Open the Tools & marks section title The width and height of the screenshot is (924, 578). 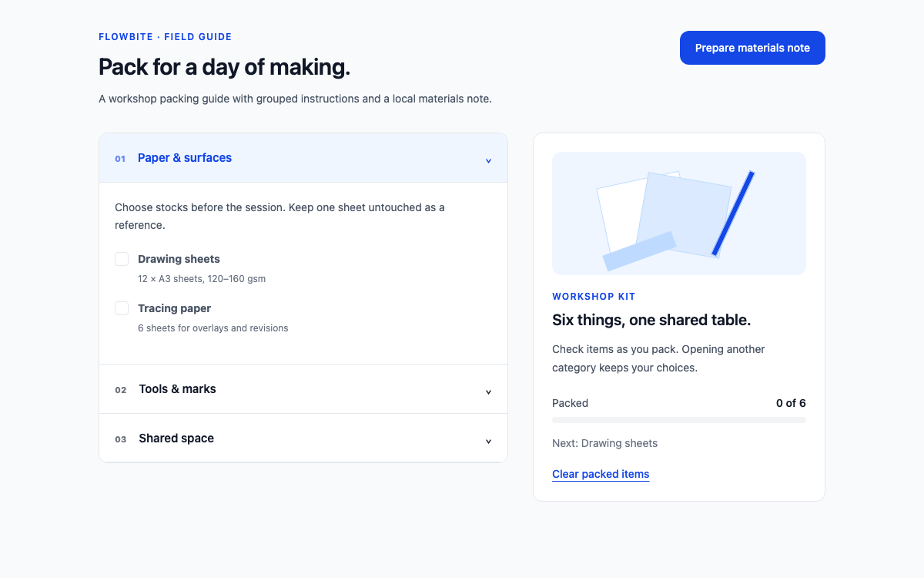[x=177, y=389]
